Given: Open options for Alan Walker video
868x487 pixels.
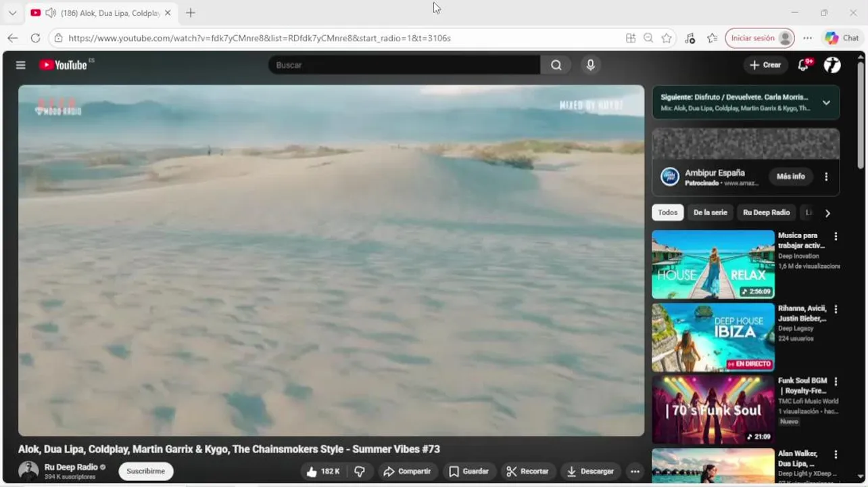Looking at the screenshot, I should click(836, 455).
